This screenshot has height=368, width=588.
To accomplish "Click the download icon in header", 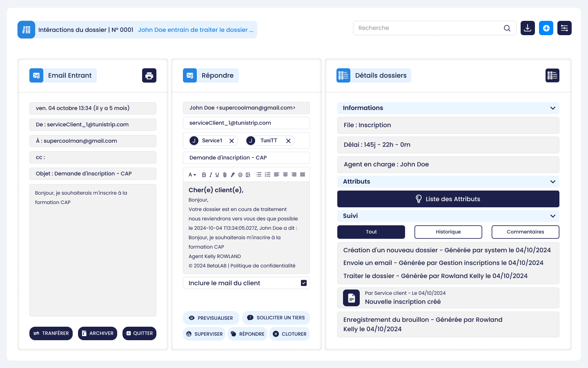I will [x=528, y=28].
